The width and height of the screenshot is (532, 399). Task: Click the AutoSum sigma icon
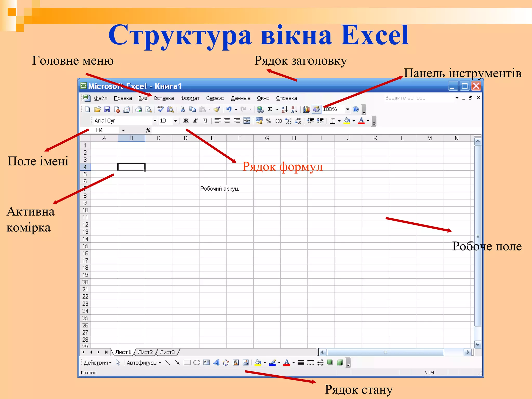click(x=270, y=109)
